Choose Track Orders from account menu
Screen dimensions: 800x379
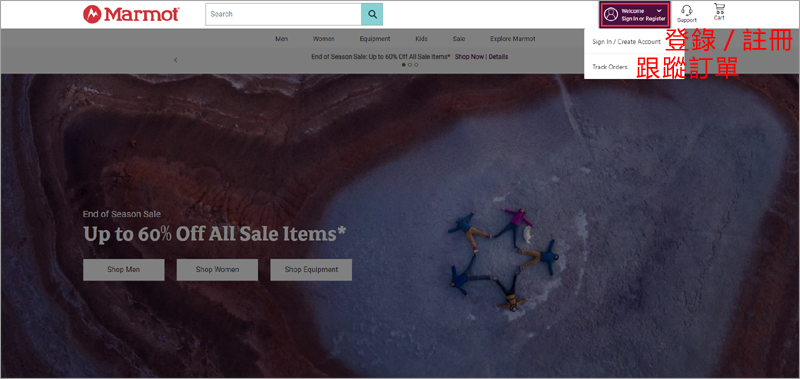(x=610, y=67)
